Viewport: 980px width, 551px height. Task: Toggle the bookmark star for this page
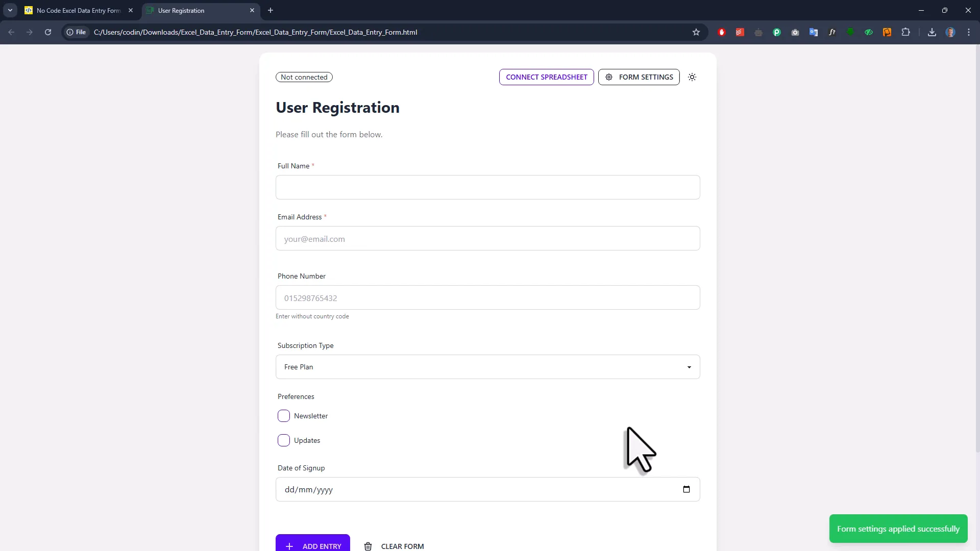[696, 32]
